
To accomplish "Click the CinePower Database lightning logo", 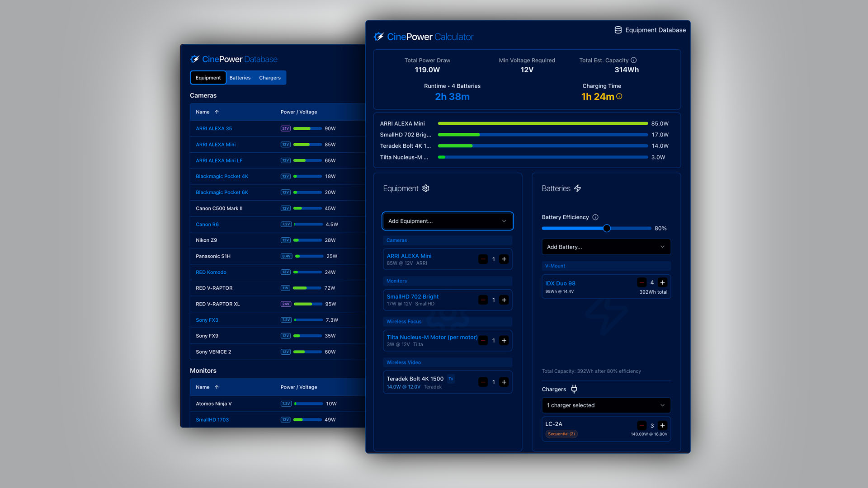I will point(195,59).
